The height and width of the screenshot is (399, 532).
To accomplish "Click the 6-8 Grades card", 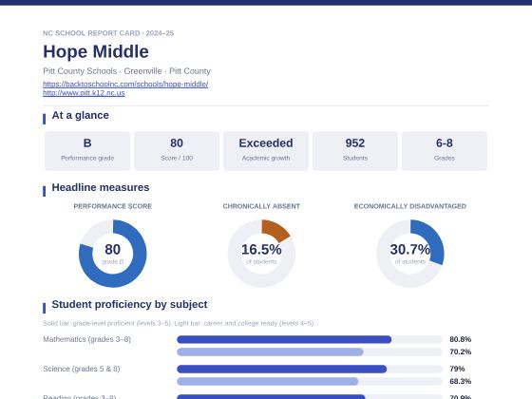I will point(445,151).
